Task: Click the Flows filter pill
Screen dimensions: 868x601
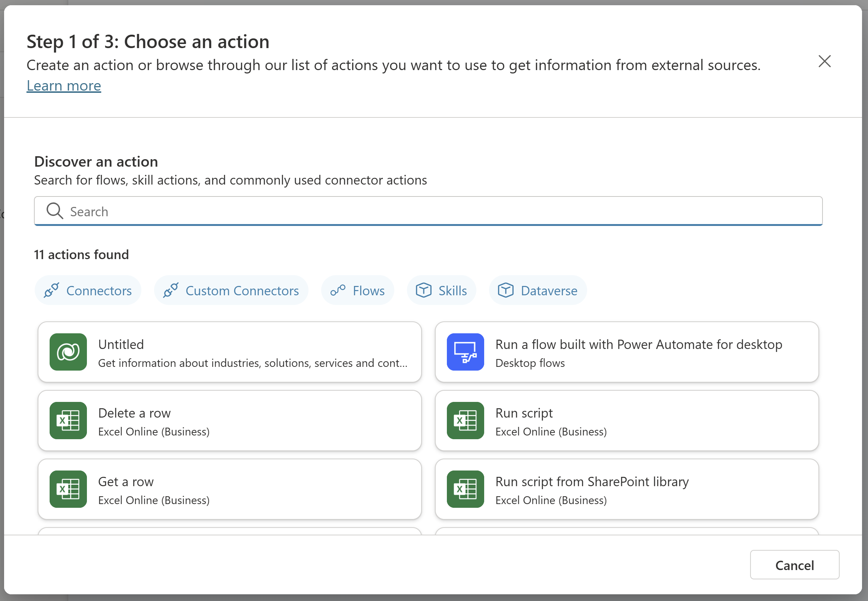Action: [x=357, y=290]
